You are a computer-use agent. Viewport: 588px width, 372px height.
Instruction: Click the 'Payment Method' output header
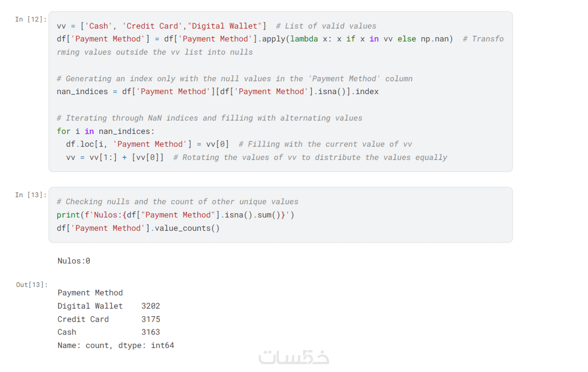point(90,293)
